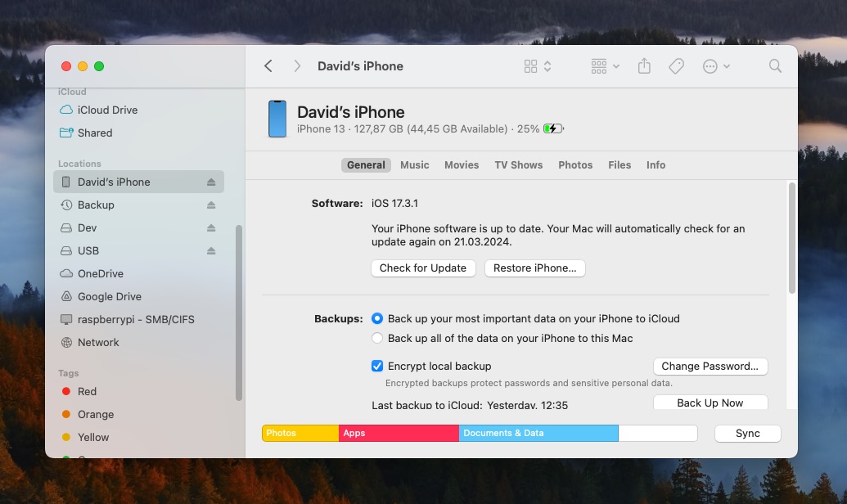This screenshot has width=847, height=504.
Task: Click Restore iPhone... button
Action: [534, 268]
